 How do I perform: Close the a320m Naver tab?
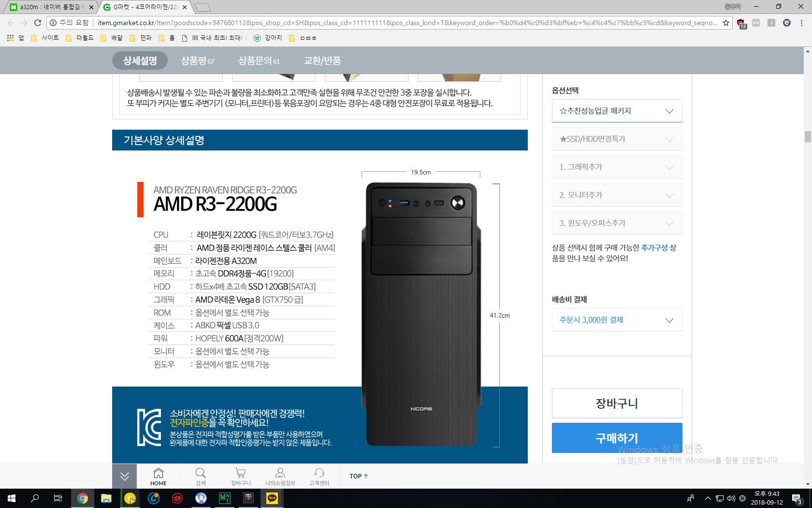click(x=91, y=7)
